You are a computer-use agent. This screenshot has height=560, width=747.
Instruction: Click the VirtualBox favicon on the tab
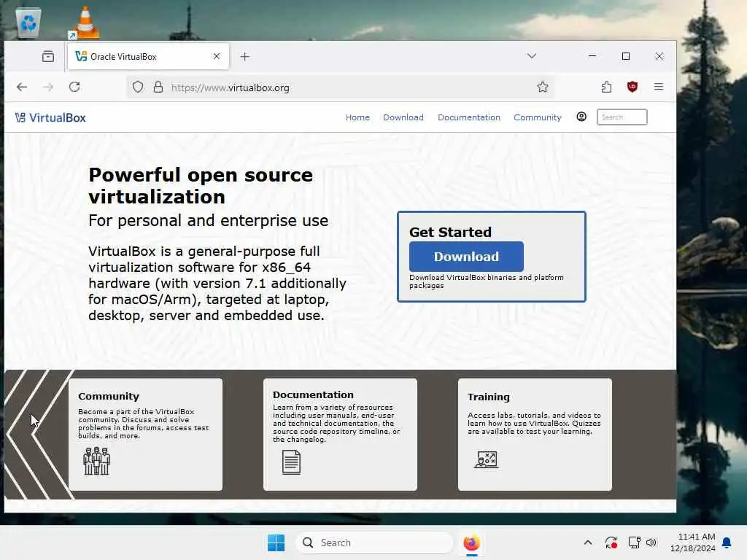(x=81, y=57)
